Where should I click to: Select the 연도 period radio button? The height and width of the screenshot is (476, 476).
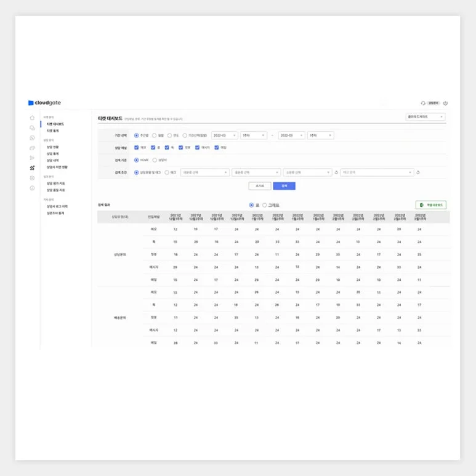(x=169, y=135)
